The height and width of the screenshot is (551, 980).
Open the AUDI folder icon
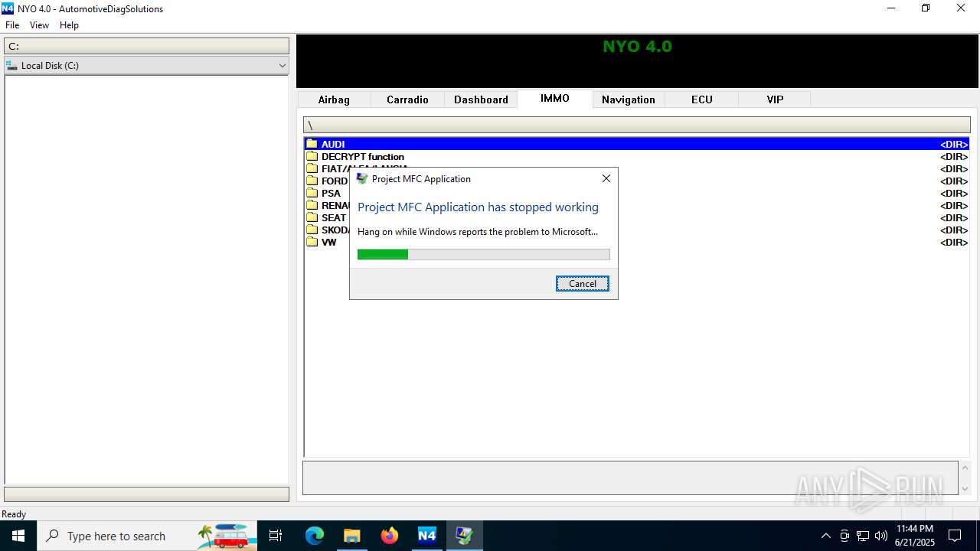click(x=312, y=144)
